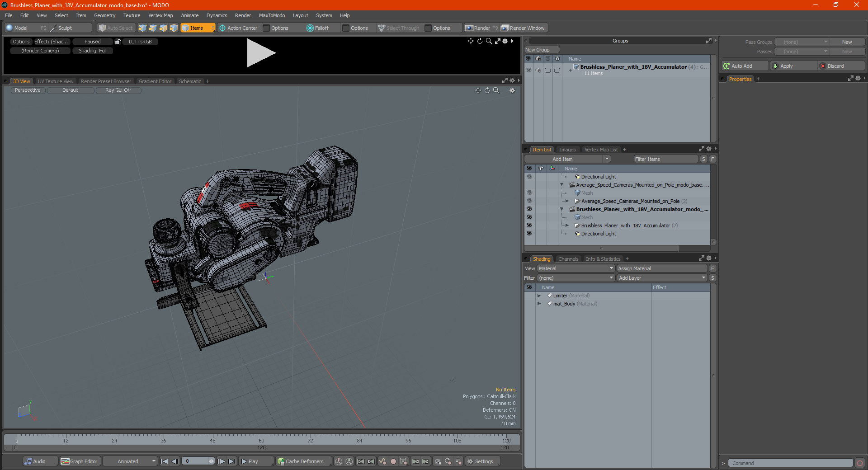Click frame 60 on the timeline

(x=261, y=438)
